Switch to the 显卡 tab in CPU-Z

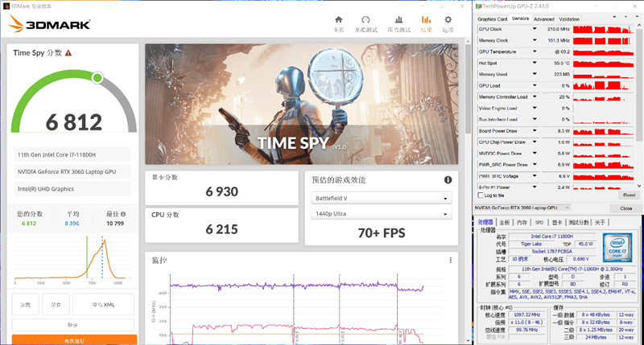click(557, 222)
